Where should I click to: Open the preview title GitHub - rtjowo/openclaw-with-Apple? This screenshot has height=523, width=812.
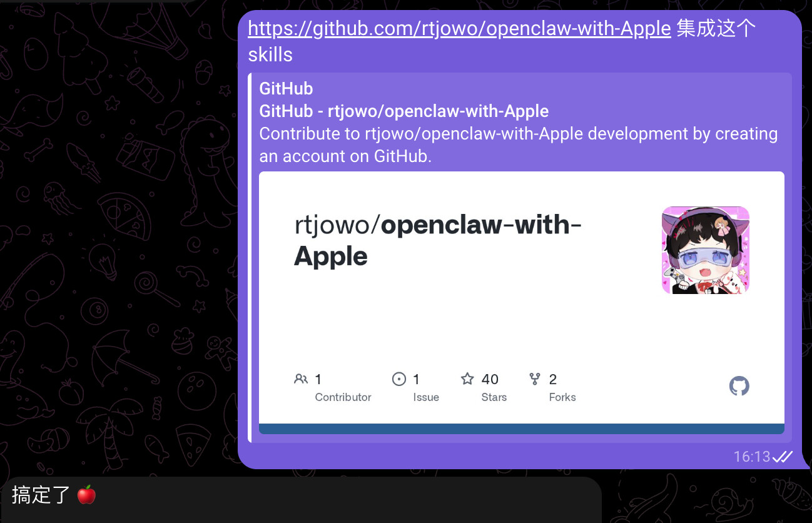403,111
